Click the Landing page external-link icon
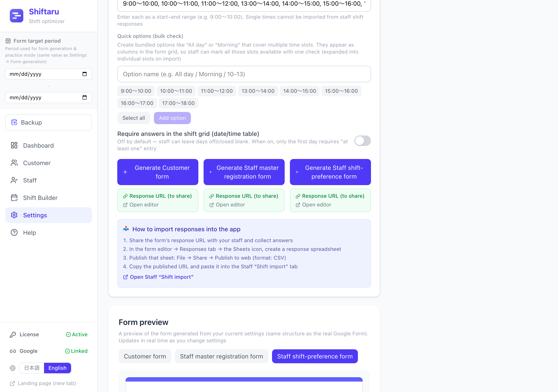This screenshot has width=558, height=392. pyautogui.click(x=12, y=383)
